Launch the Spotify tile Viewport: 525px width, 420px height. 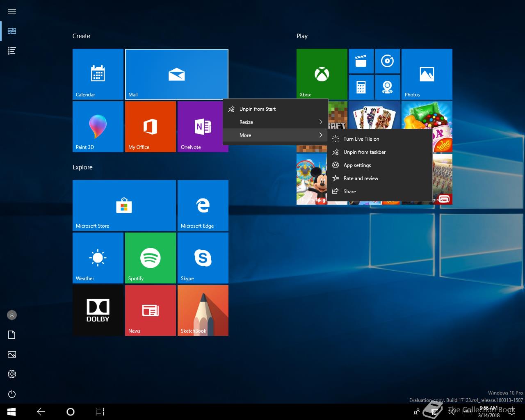click(x=151, y=258)
